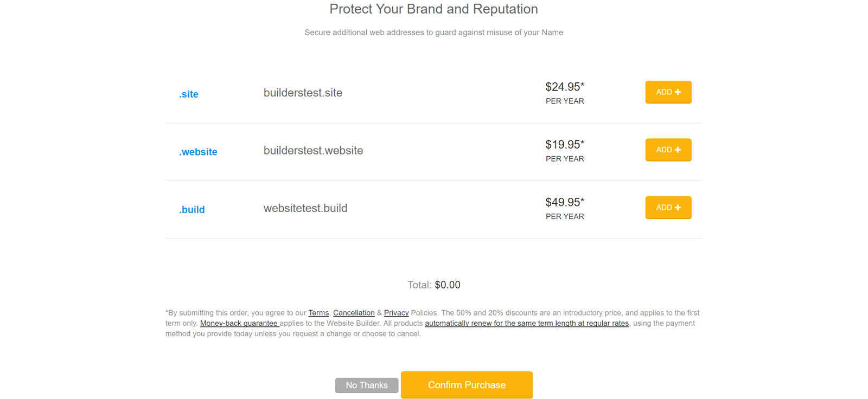Image resolution: width=868 pixels, height=399 pixels.
Task: Open the Privacy policy link
Action: point(396,313)
